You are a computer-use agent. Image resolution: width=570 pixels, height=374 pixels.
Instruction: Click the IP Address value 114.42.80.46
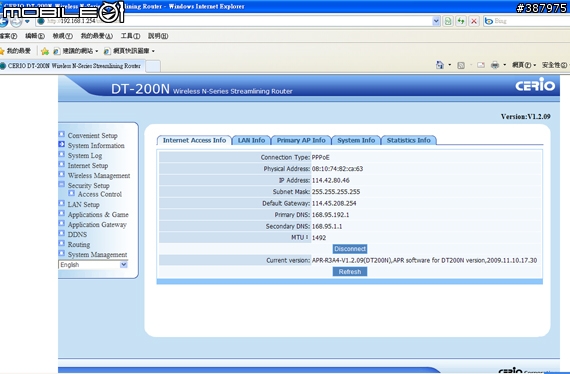(330, 180)
